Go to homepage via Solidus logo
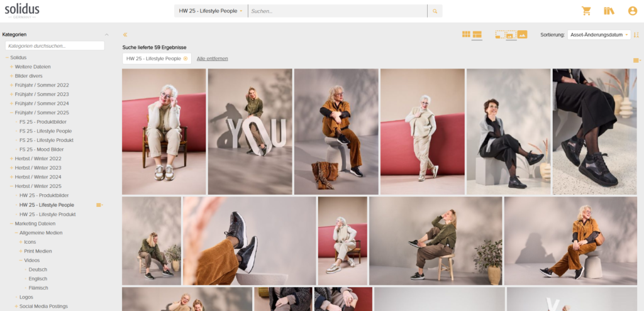Screen dimensions: 644x311 [x=22, y=9]
